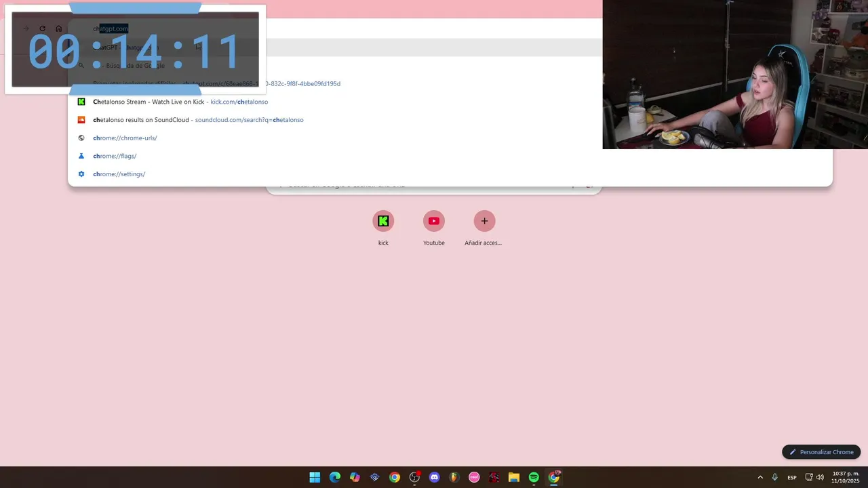Change the ESP keyboard language
The image size is (868, 488).
tap(792, 477)
